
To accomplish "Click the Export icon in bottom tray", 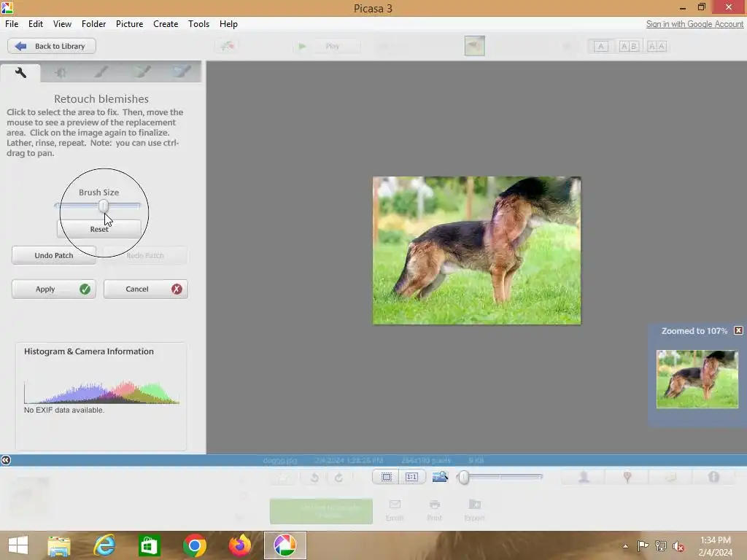I will 474,510.
